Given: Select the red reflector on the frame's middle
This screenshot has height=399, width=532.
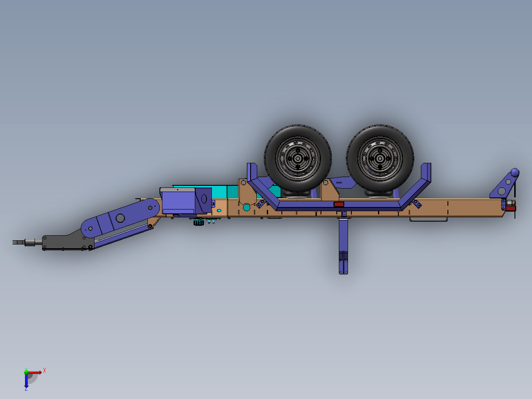Looking at the screenshot, I should tap(339, 204).
